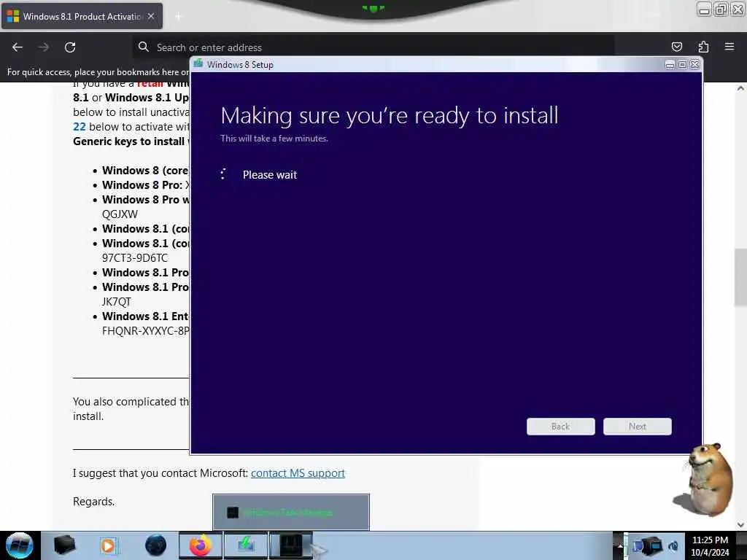The height and width of the screenshot is (560, 747).
Task: Click the browser forward arrow
Action: pos(43,47)
